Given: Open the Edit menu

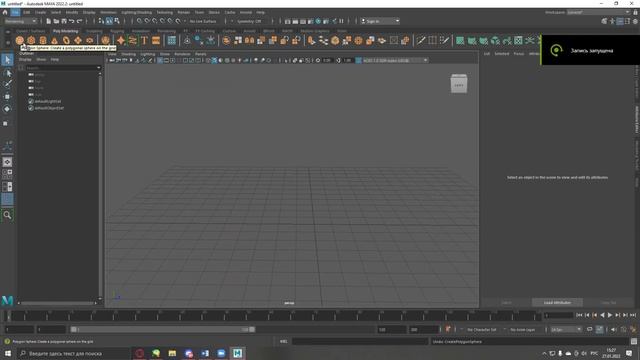Looking at the screenshot, I should point(27,13).
